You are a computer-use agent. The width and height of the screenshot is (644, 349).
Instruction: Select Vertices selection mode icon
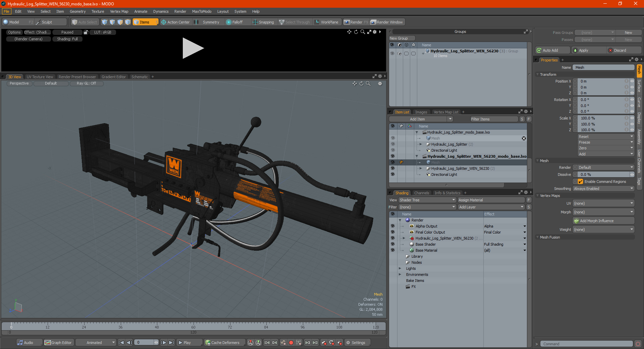pos(105,22)
